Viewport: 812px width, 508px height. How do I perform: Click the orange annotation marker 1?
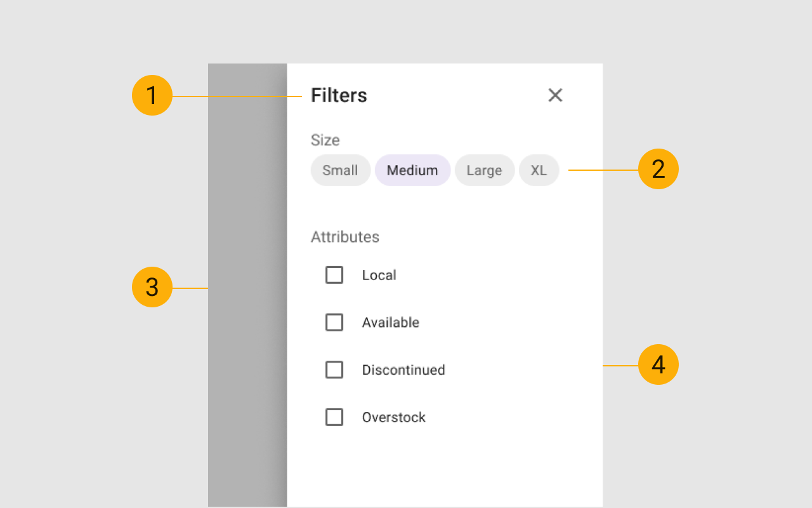[x=152, y=95]
